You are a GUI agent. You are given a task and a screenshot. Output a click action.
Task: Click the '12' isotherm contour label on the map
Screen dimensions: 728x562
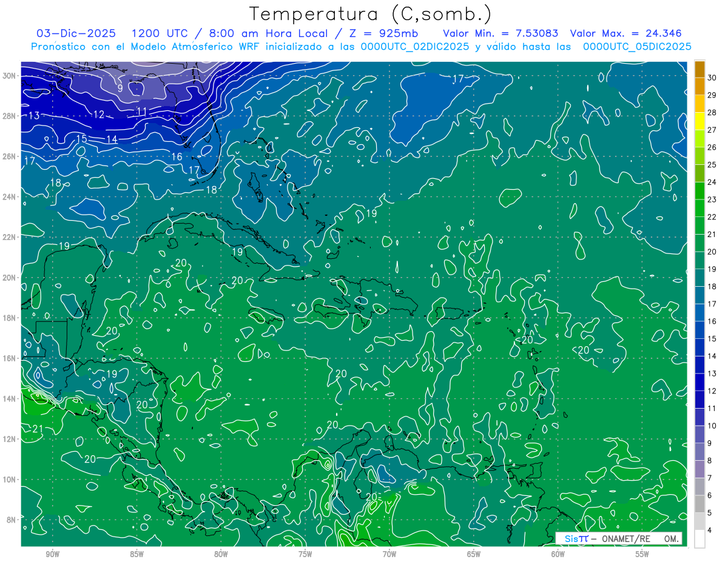click(x=99, y=114)
